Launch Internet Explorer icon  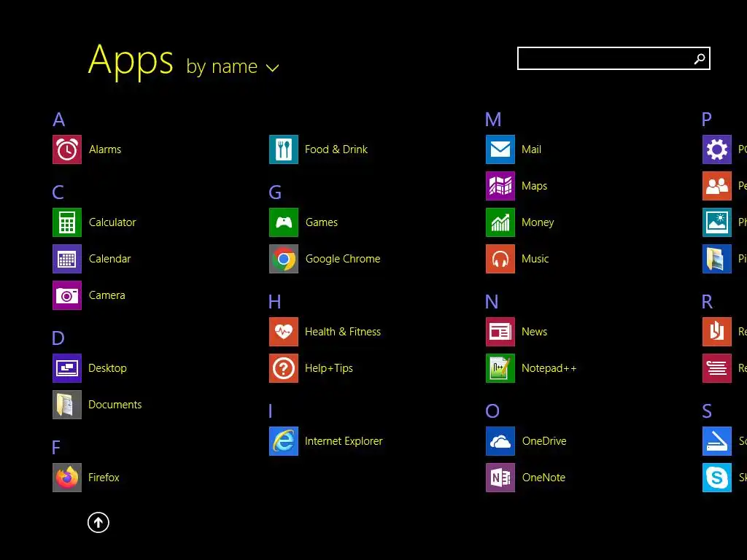pos(284,441)
